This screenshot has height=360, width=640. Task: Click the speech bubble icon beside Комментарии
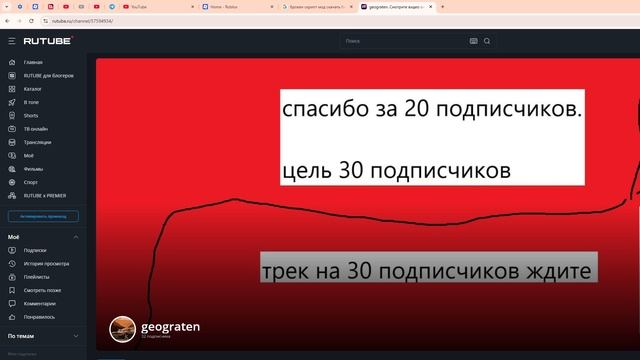coord(12,304)
